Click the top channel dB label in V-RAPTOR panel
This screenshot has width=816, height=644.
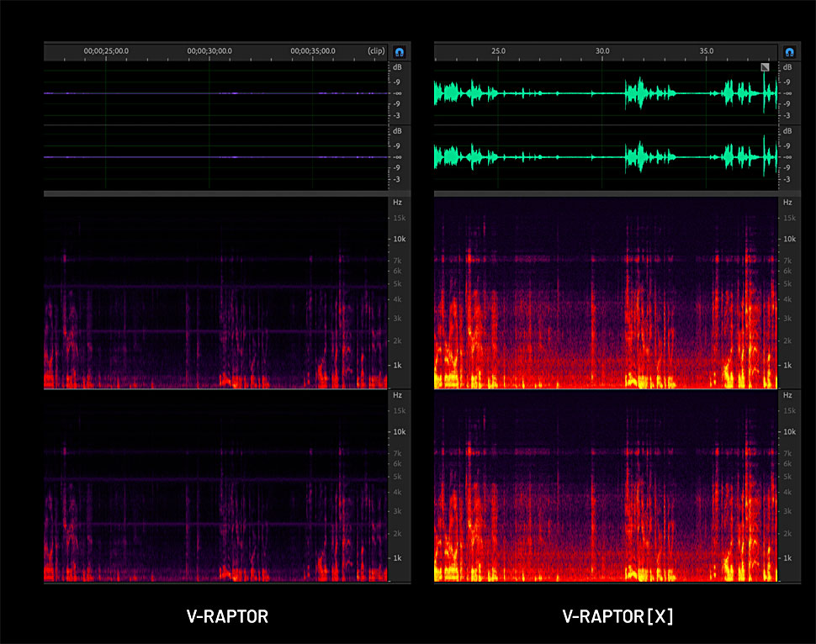397,67
